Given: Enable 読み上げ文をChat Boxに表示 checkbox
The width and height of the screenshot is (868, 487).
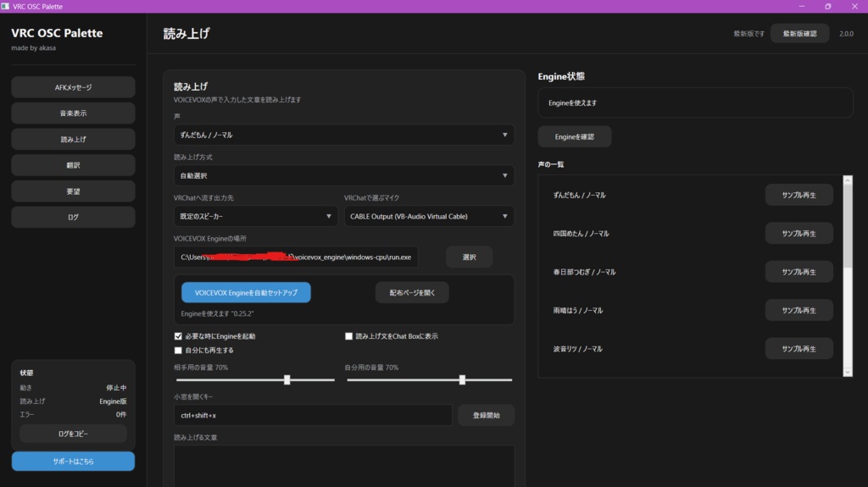Looking at the screenshot, I should coord(348,336).
